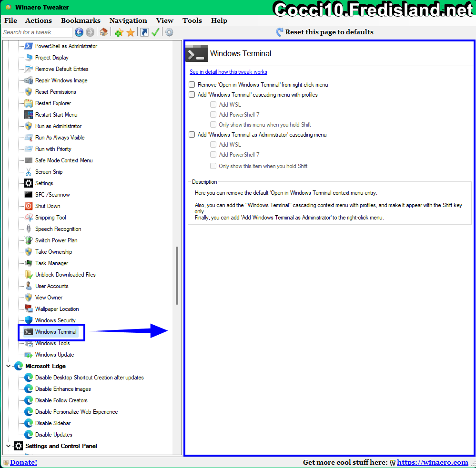The width and height of the screenshot is (476, 468).
Task: Click the Forward navigation arrow icon
Action: click(90, 32)
